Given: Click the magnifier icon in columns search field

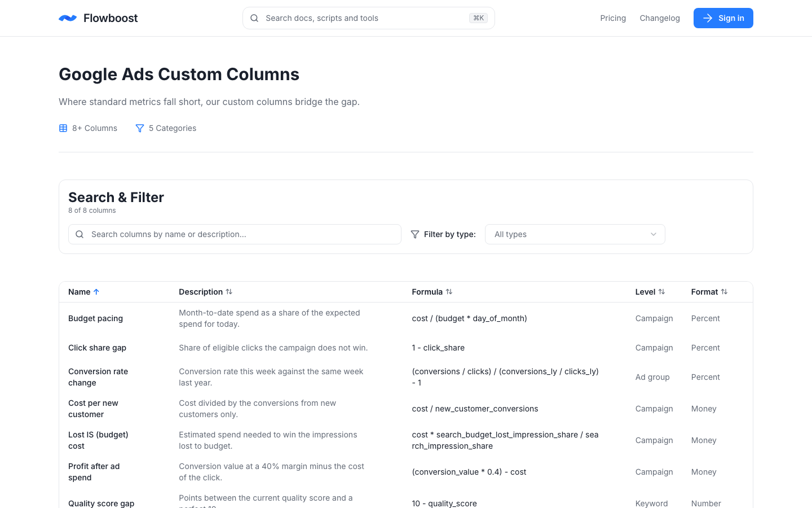Looking at the screenshot, I should pos(80,234).
